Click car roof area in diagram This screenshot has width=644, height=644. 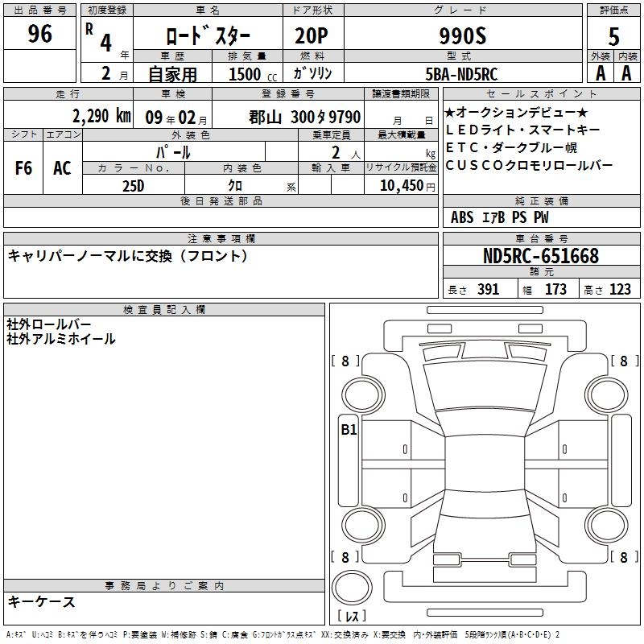tap(485, 464)
